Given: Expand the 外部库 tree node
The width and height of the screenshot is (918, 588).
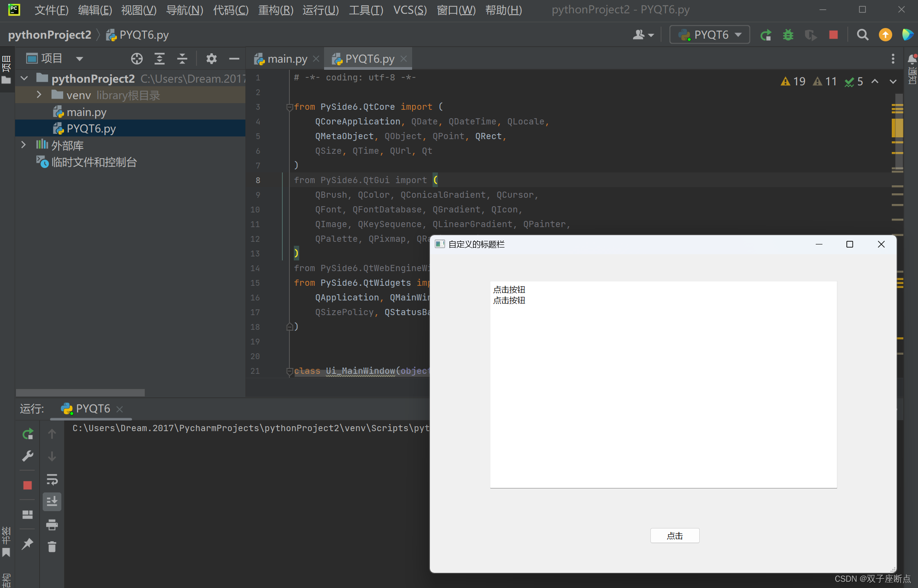Looking at the screenshot, I should (x=24, y=145).
